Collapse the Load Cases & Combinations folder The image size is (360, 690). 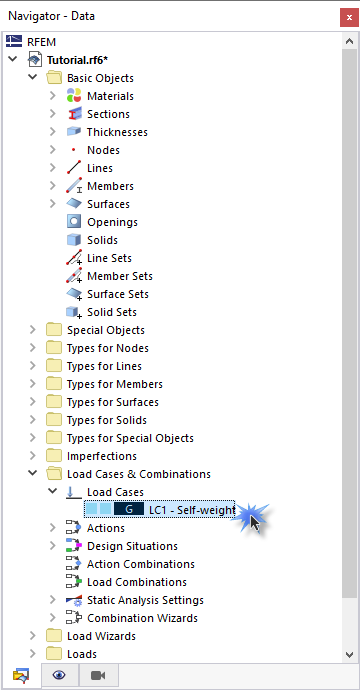[33, 473]
